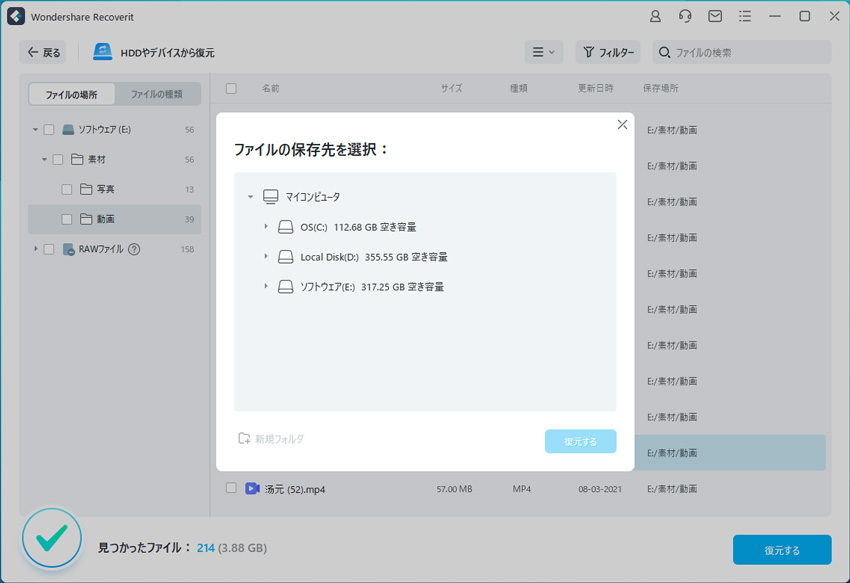850x583 pixels.
Task: Sort by 名前 column header
Action: tap(271, 88)
